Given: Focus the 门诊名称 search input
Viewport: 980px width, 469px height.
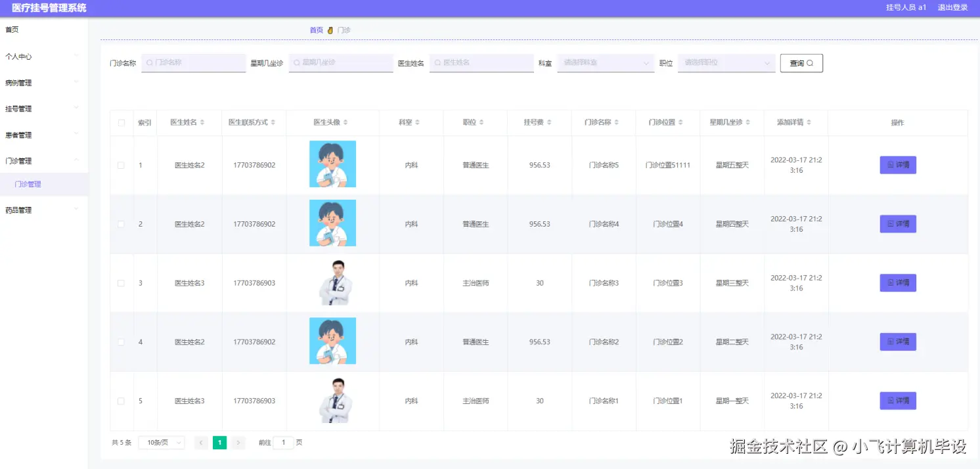Looking at the screenshot, I should 194,63.
